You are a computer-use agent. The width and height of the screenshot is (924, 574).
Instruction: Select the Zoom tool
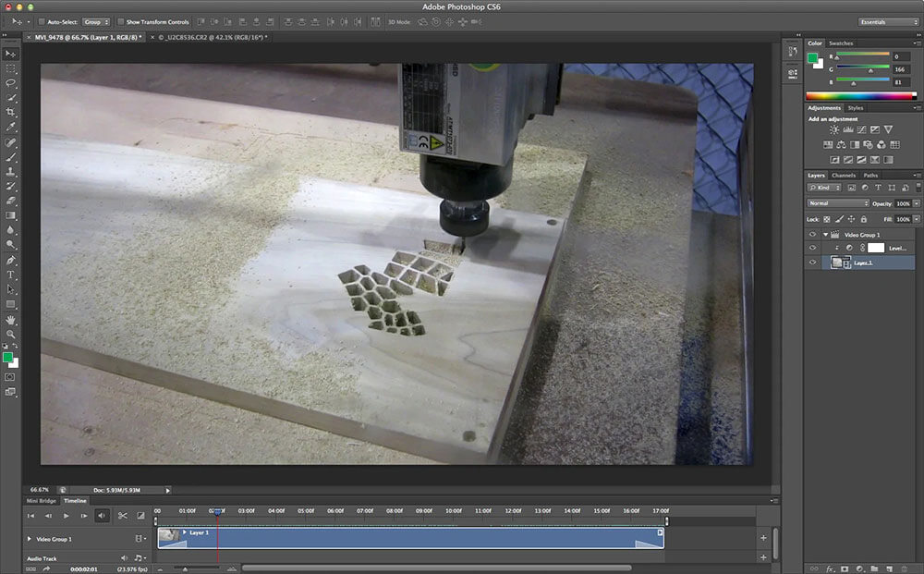click(10, 334)
